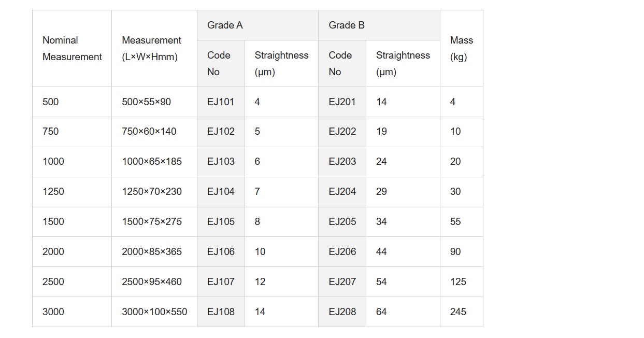Click the nominal measurement 750 cell

click(x=72, y=132)
